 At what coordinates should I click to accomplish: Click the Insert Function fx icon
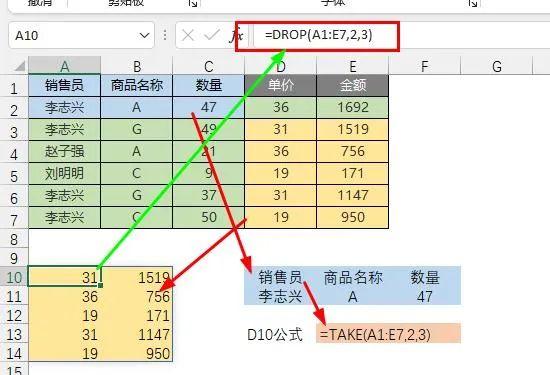[x=235, y=35]
